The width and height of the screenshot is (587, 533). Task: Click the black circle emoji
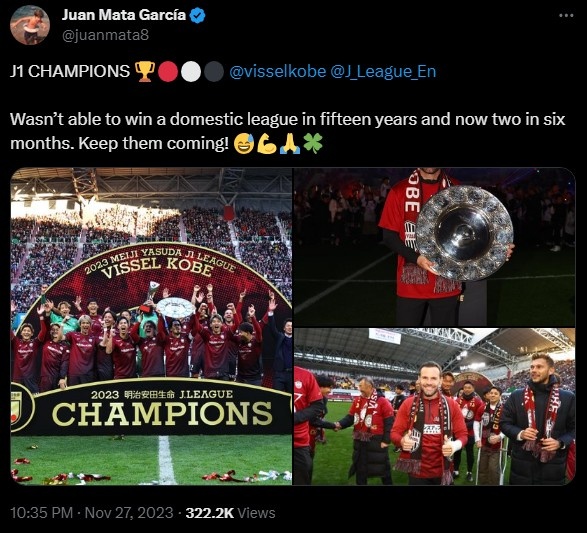(214, 71)
